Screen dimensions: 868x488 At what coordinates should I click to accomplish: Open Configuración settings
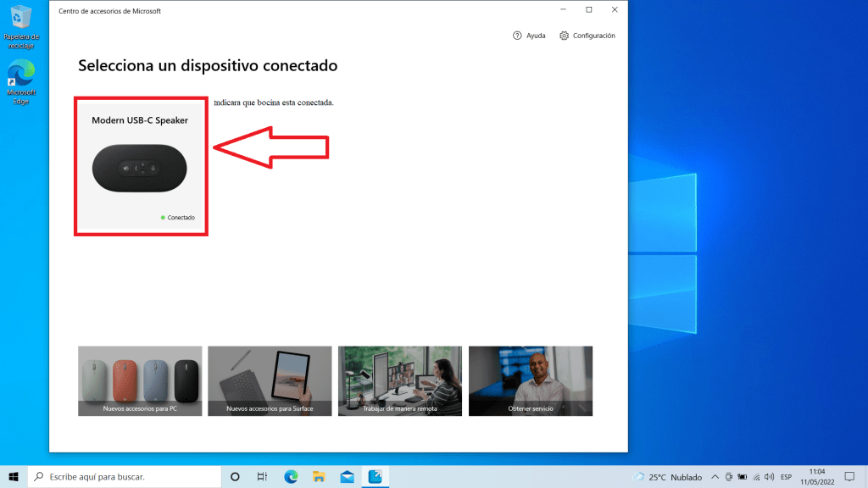587,36
